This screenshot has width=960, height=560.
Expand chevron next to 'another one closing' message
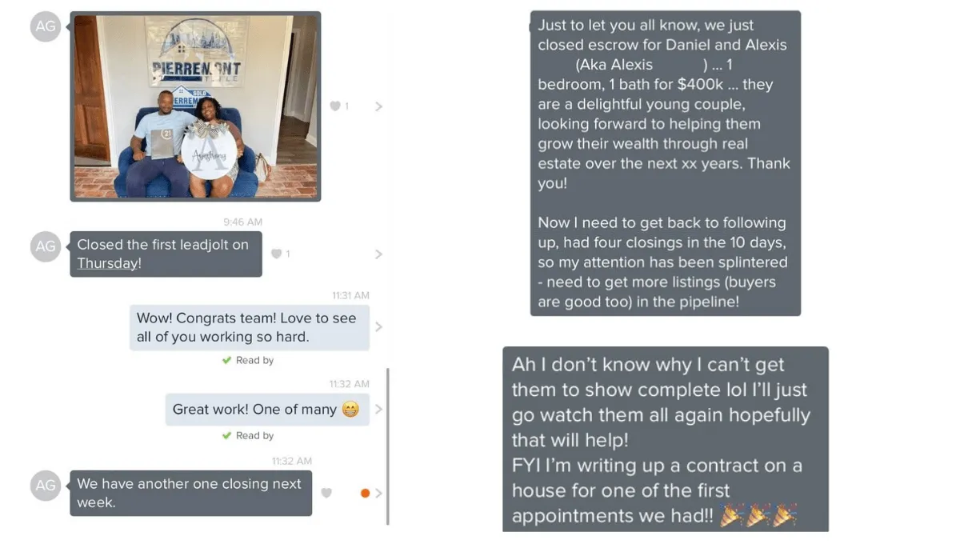(378, 494)
